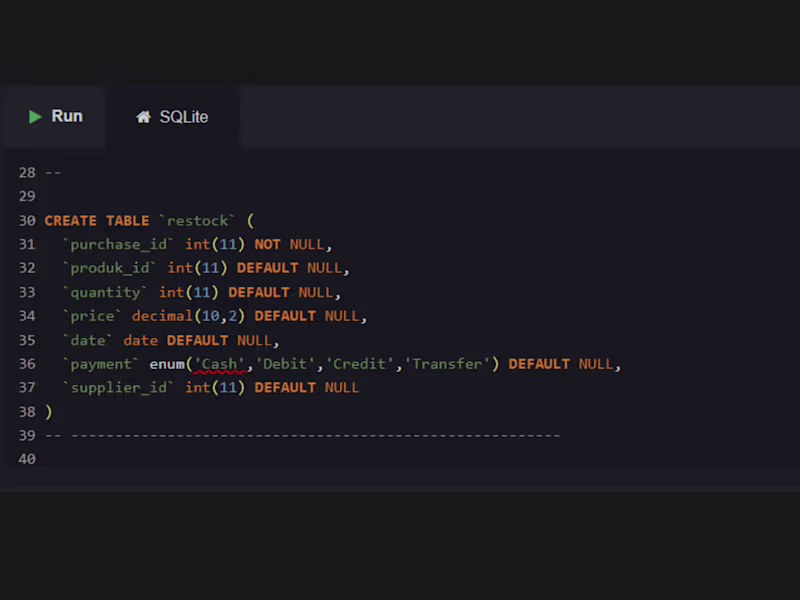
Task: Click the 'Credit' enum value
Action: pos(360,364)
